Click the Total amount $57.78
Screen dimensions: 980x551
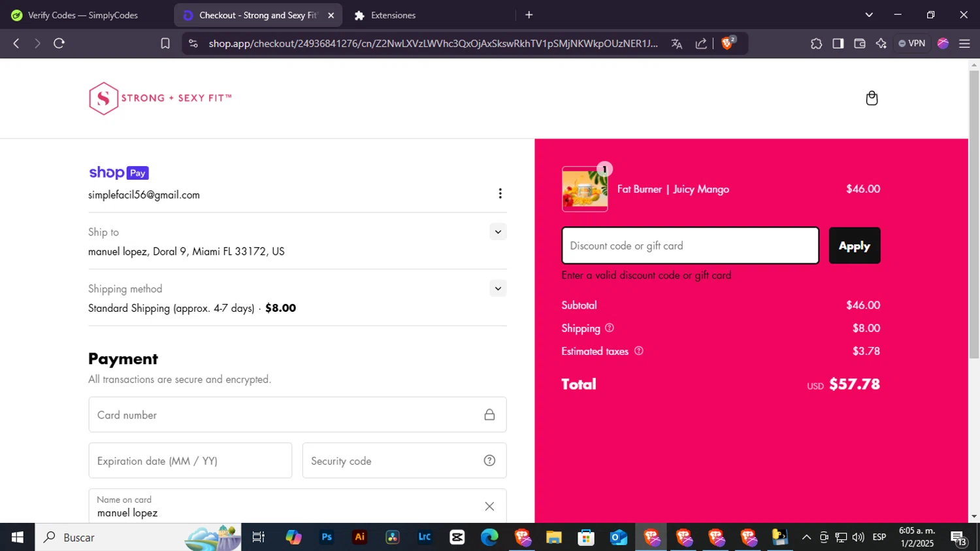tap(855, 384)
